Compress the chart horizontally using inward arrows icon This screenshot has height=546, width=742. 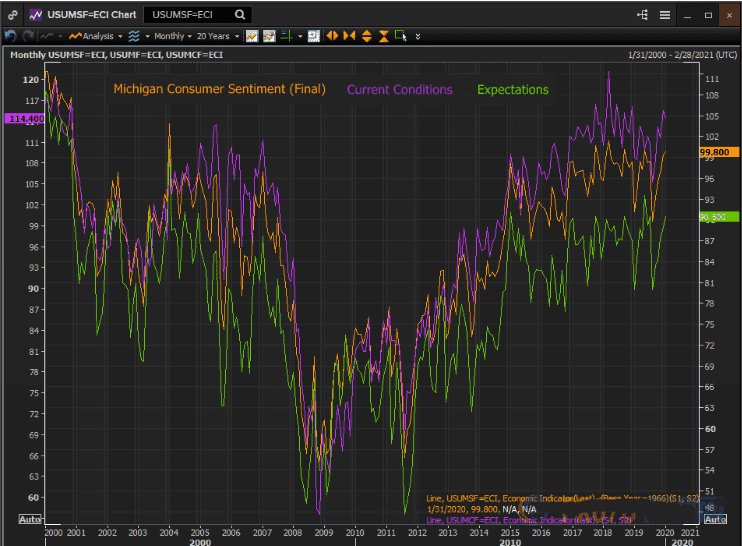pos(349,35)
